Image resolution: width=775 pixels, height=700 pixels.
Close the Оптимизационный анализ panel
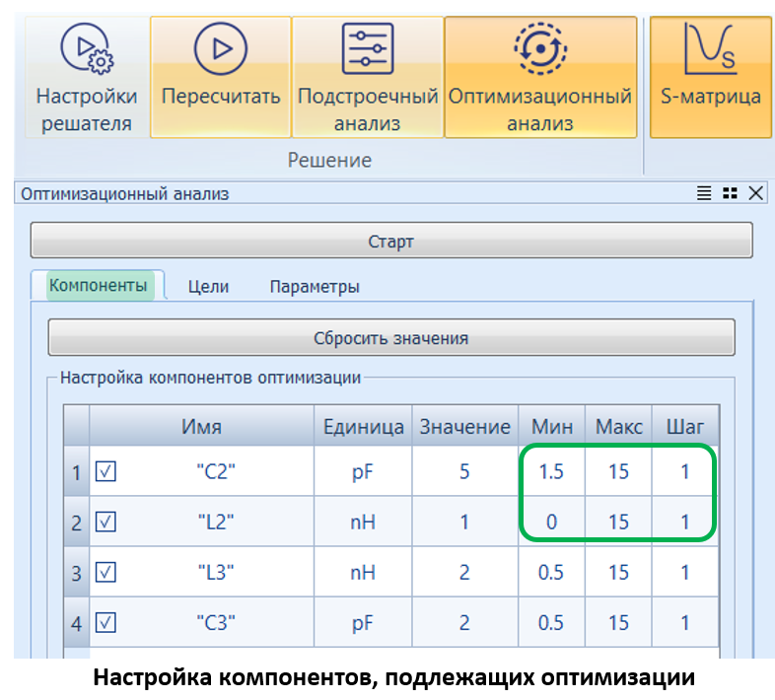point(756,194)
